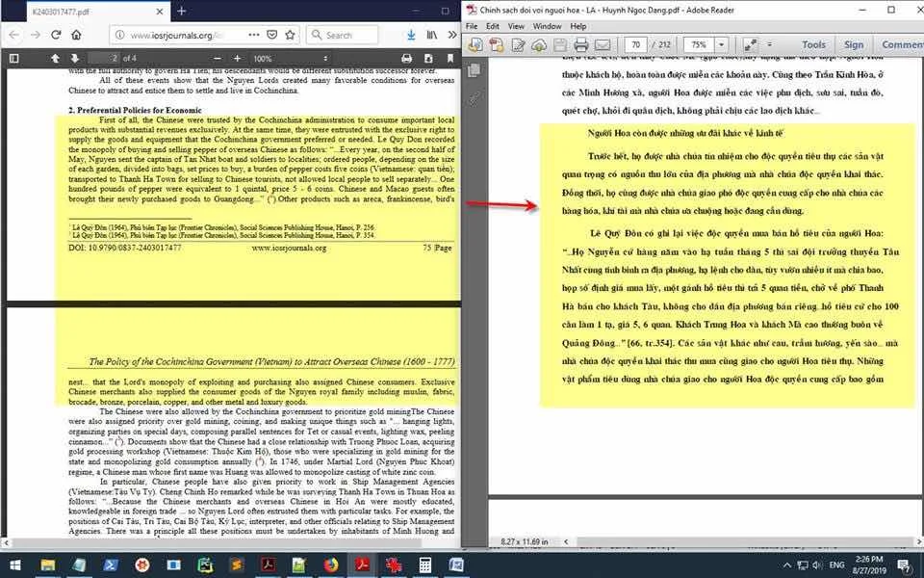Open the 100% zoom dropdown in Firefox PDF viewer

click(x=290, y=59)
